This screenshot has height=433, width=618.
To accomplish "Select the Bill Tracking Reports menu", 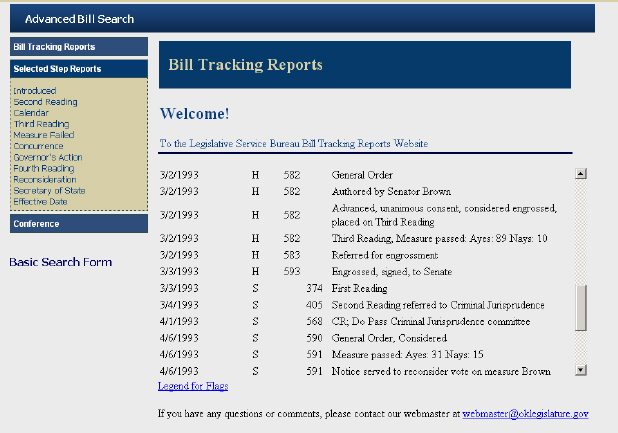I will click(x=79, y=47).
